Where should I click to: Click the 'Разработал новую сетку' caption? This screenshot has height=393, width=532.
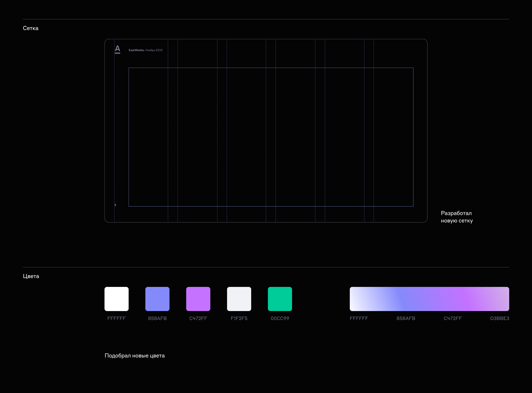tap(457, 217)
